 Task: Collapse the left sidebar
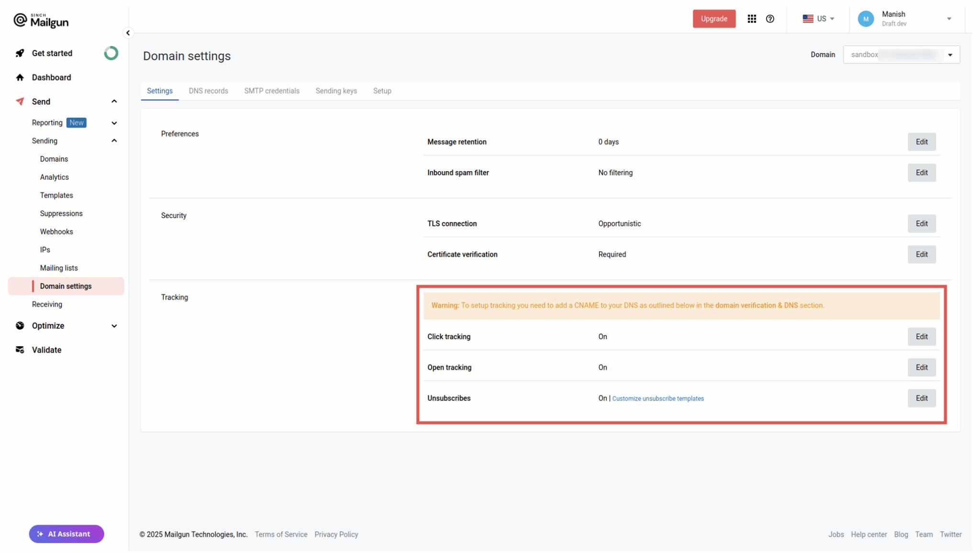(x=128, y=33)
